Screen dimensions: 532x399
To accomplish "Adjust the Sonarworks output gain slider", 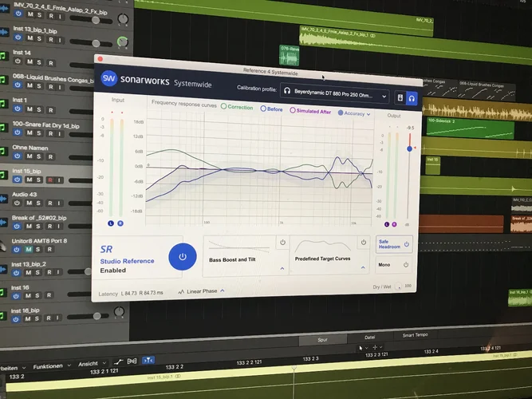I will pos(409,148).
